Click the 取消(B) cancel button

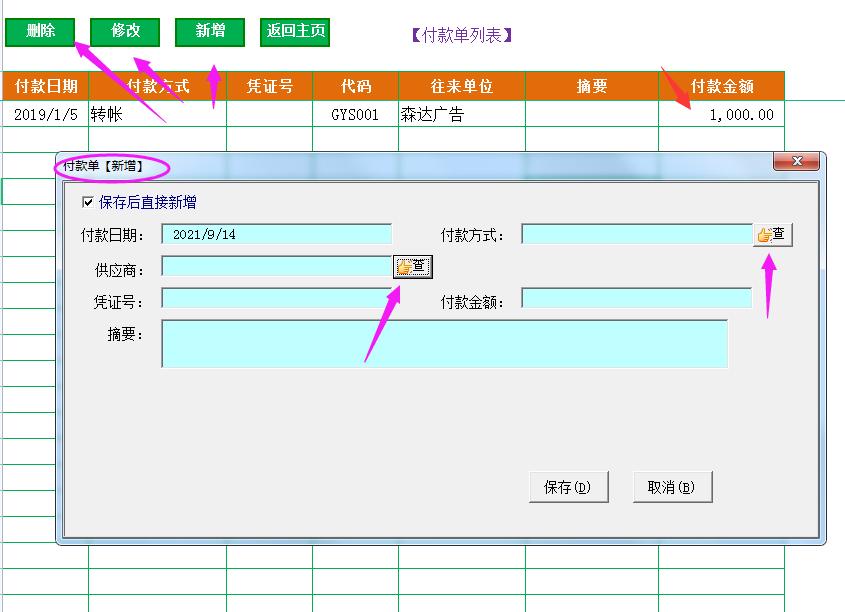(x=671, y=487)
